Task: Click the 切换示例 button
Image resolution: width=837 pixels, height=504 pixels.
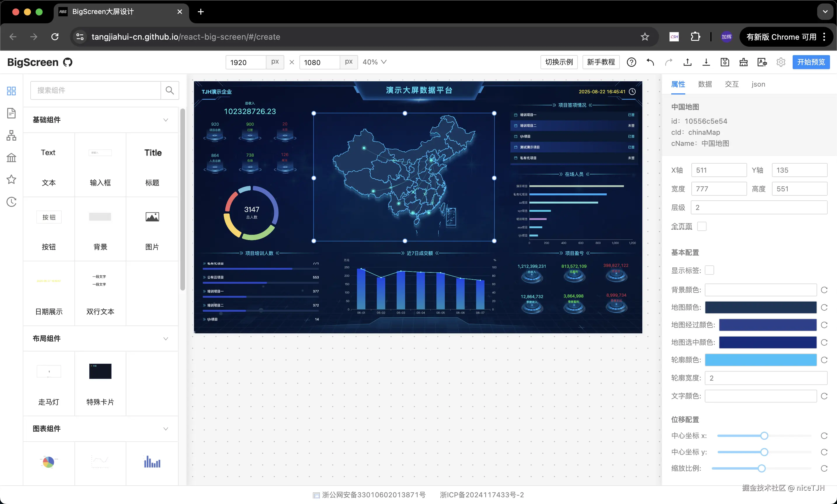Action: point(559,62)
